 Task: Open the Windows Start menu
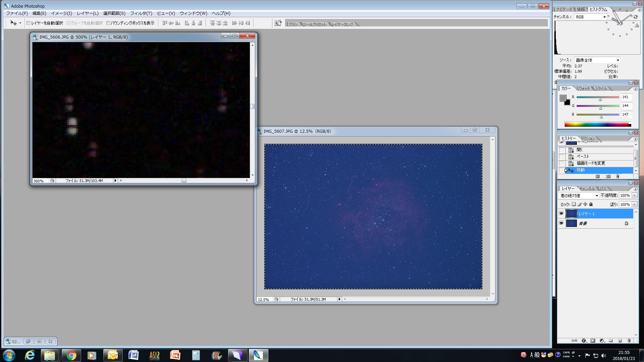pos(9,355)
